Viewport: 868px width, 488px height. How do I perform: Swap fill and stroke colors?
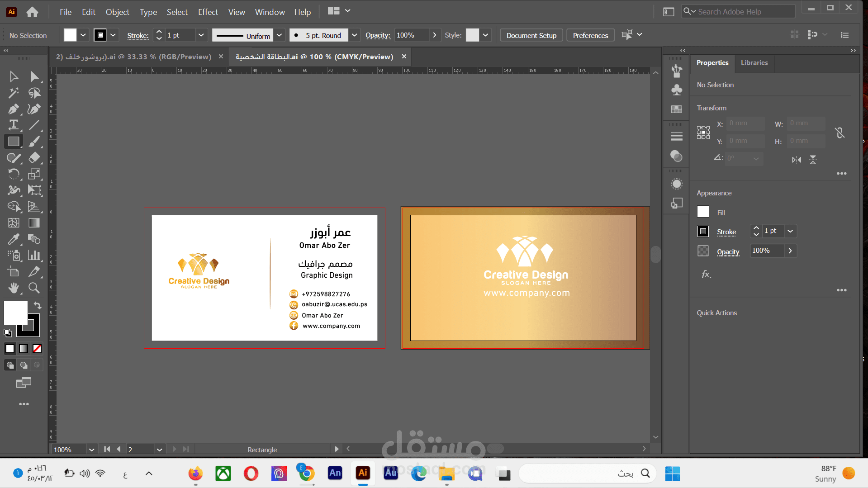pyautogui.click(x=38, y=306)
